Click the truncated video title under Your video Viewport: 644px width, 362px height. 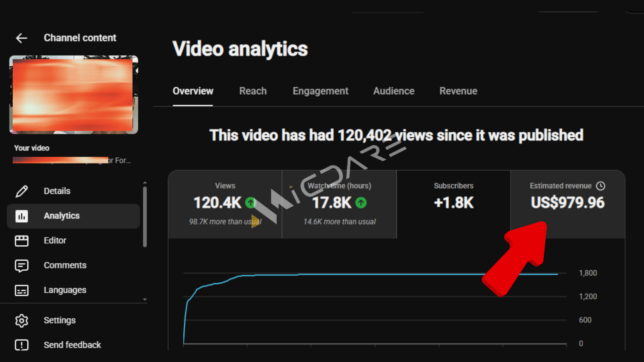72,160
